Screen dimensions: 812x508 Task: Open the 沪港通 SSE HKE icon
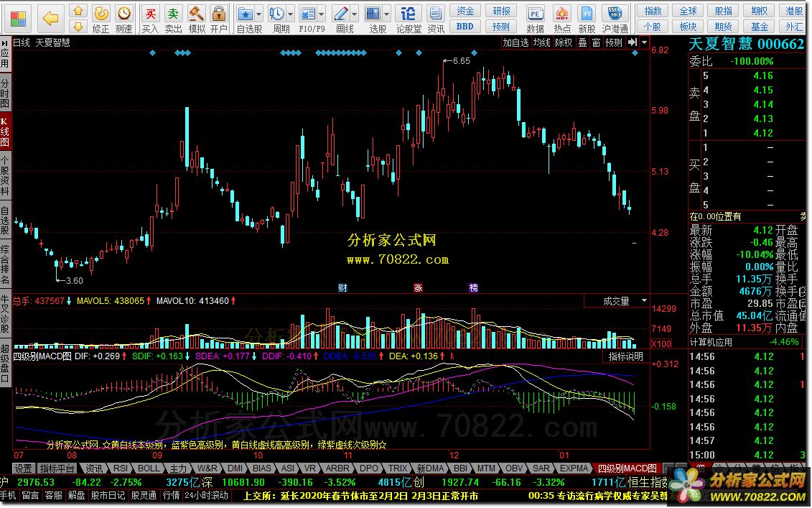pyautogui.click(x=615, y=14)
